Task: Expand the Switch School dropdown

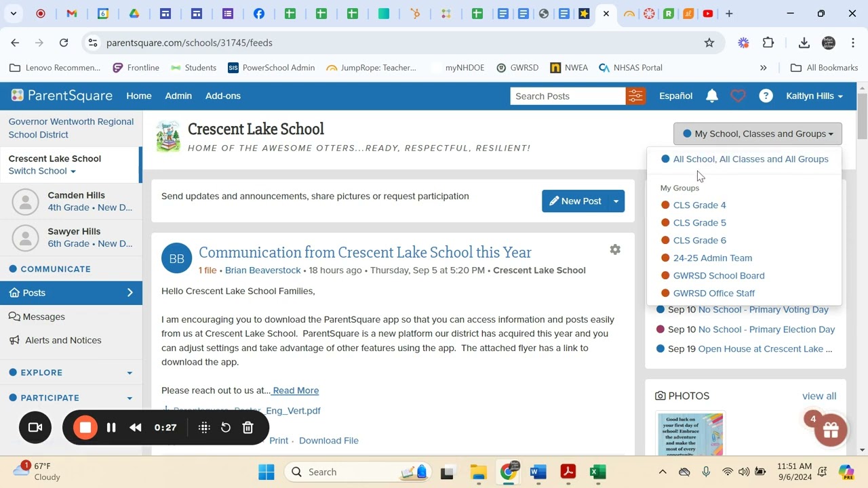Action: (42, 171)
